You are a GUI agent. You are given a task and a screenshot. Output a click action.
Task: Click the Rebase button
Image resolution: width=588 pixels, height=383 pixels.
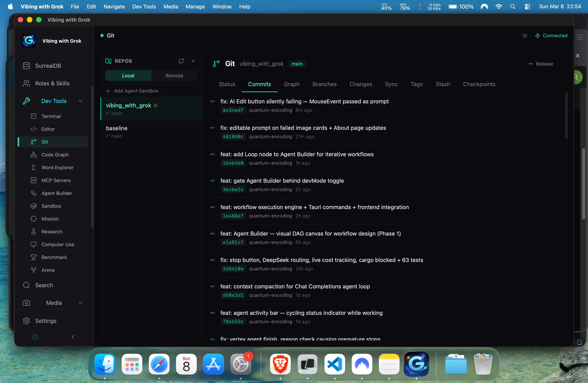(x=541, y=64)
